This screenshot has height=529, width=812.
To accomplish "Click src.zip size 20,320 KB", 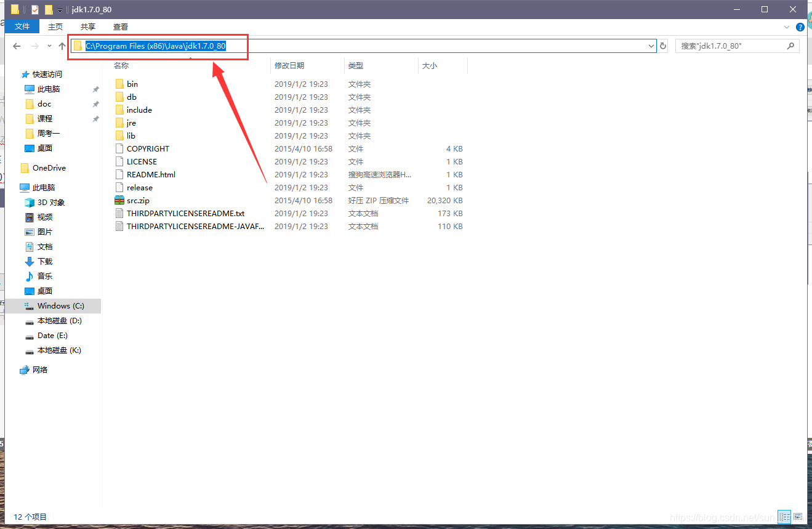I will (445, 200).
